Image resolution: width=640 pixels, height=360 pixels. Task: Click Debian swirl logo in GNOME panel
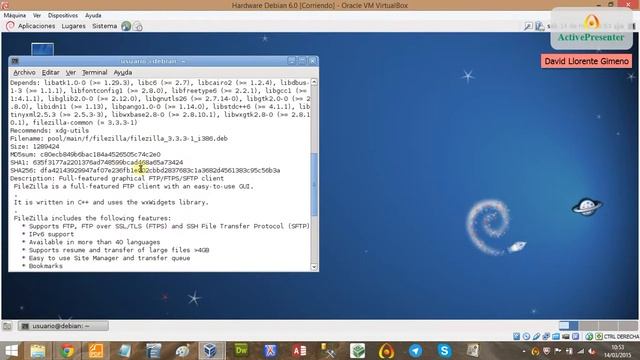coord(10,26)
